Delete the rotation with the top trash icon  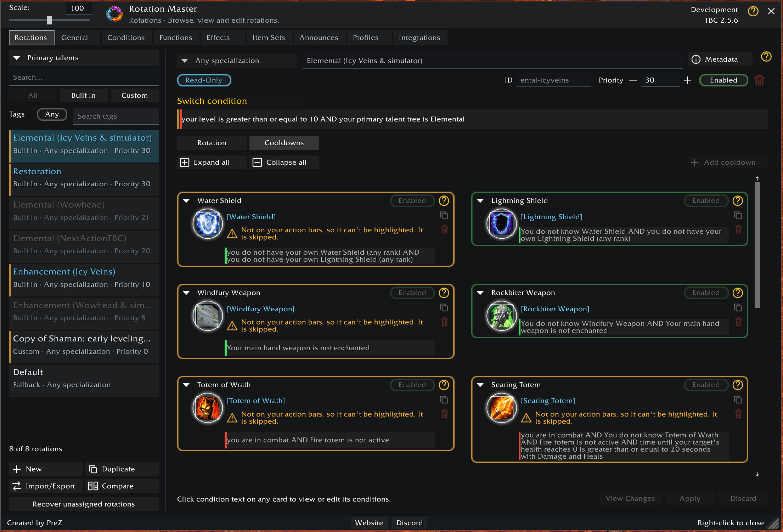759,80
